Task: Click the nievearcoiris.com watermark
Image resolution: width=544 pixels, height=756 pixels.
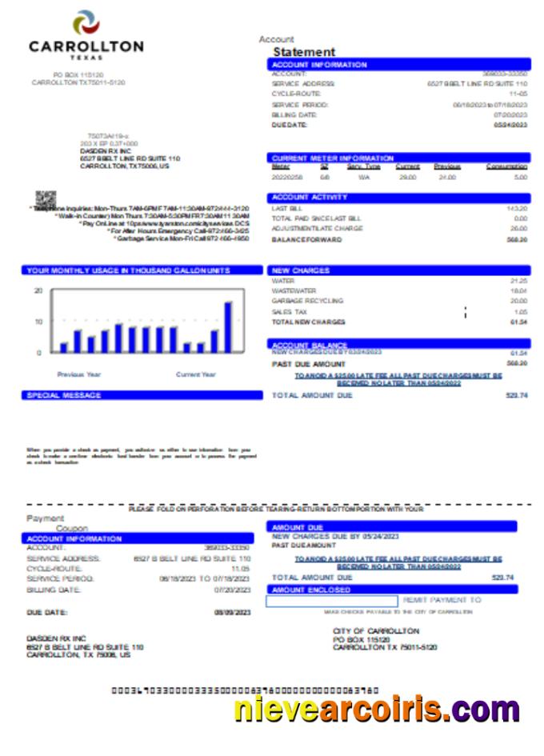Action: (376, 709)
